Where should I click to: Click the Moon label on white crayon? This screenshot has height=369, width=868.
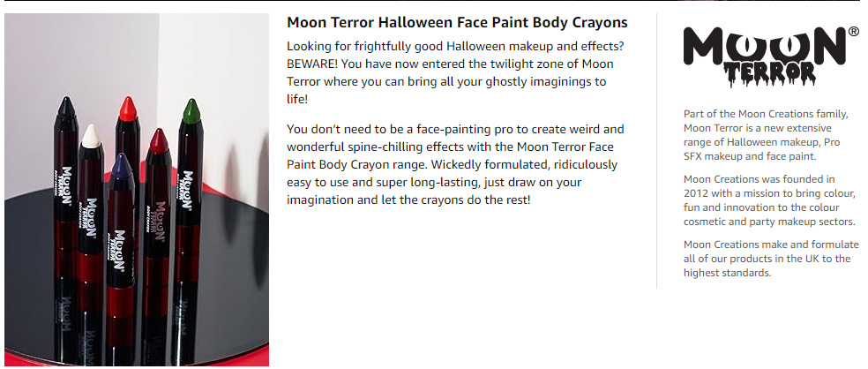[x=91, y=217]
